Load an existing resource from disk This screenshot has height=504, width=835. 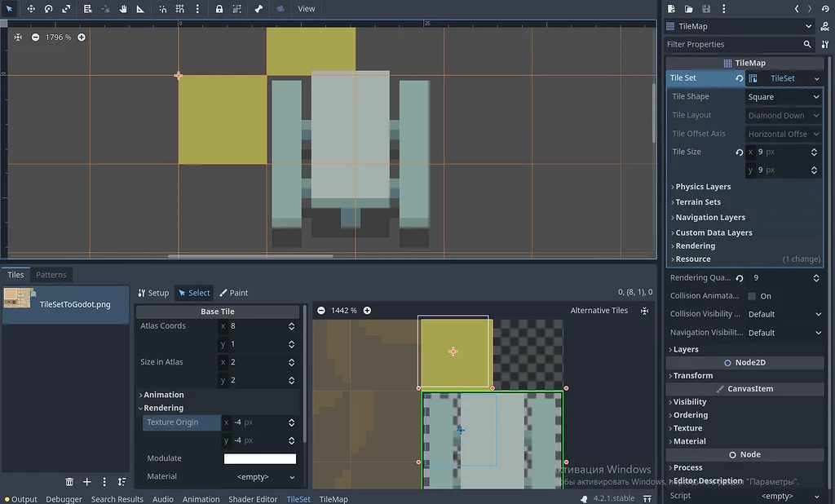(x=688, y=8)
